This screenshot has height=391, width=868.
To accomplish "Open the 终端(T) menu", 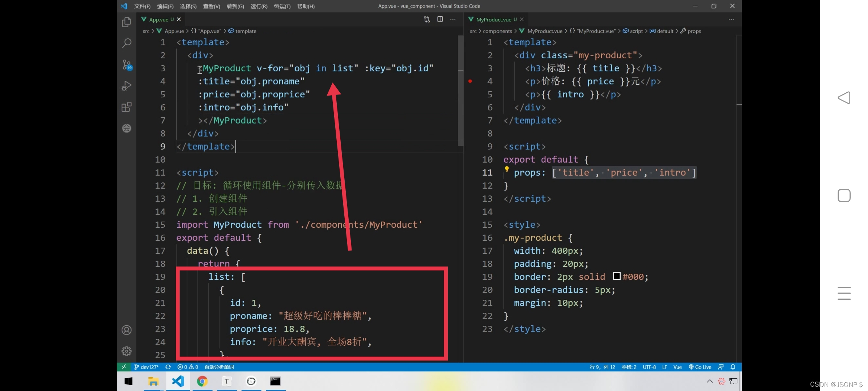I will coord(282,6).
